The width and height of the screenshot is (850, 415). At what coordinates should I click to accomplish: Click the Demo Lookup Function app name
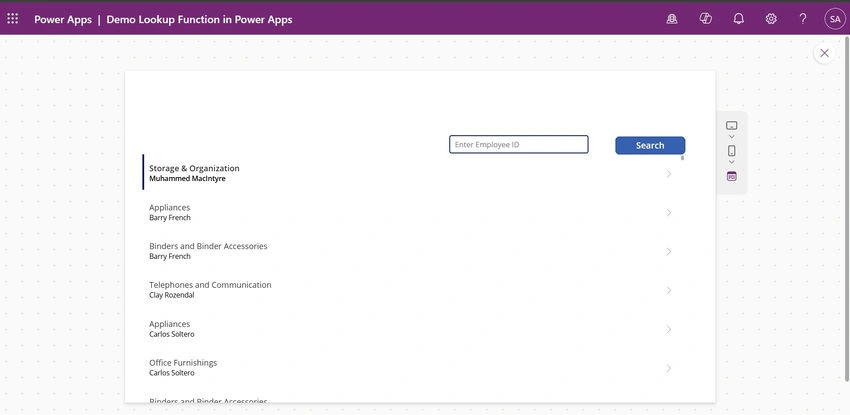[x=199, y=20]
